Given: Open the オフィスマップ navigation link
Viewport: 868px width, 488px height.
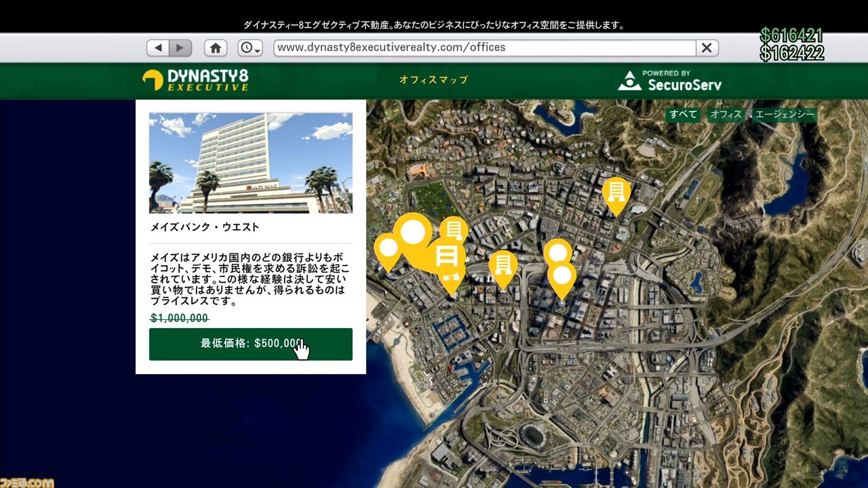Looking at the screenshot, I should pyautogui.click(x=433, y=80).
